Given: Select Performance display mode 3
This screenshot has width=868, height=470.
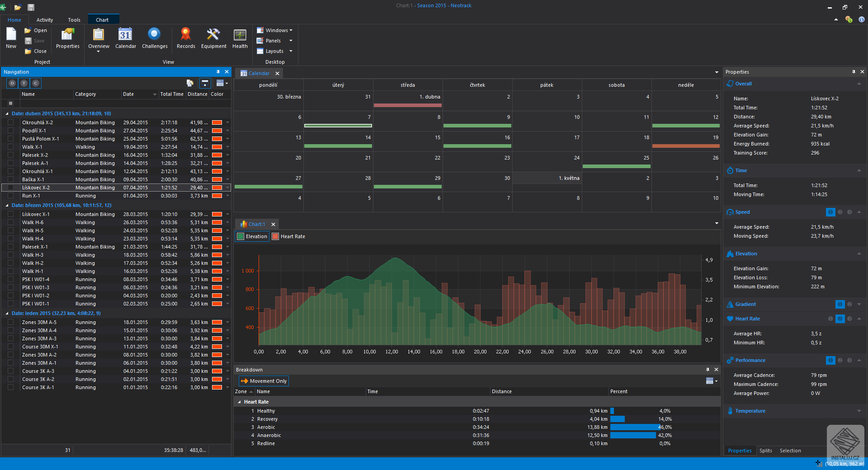Looking at the screenshot, I should [849, 360].
